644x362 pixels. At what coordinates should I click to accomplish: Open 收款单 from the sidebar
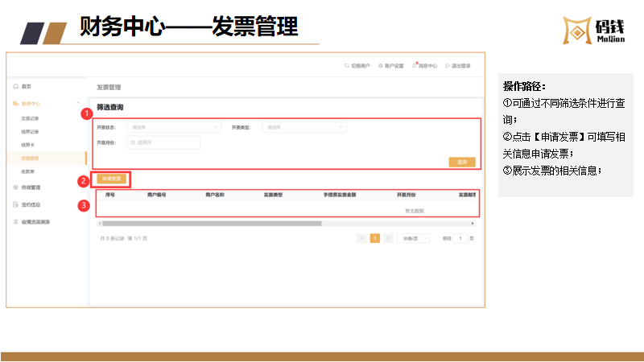tap(27, 171)
